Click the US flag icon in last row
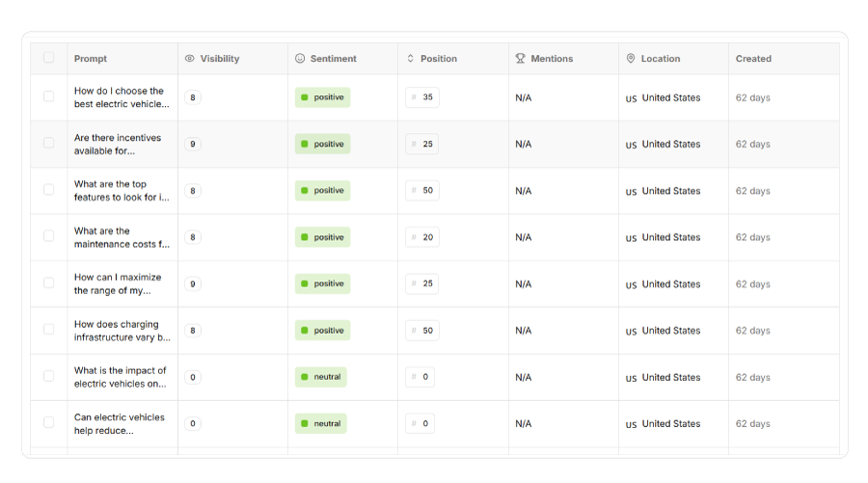Viewport: 868px width, 483px height. coord(631,424)
